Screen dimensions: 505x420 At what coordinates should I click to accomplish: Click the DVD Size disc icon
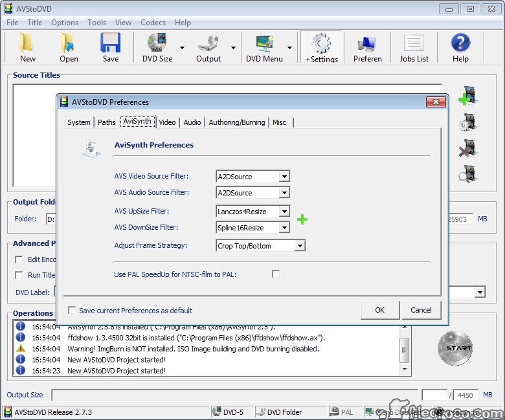click(x=157, y=43)
